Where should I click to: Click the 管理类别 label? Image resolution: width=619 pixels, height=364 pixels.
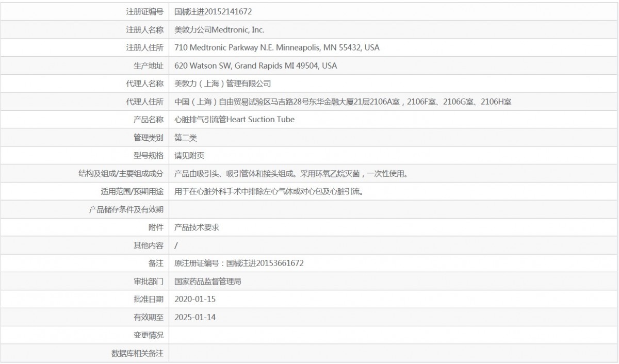pos(149,138)
